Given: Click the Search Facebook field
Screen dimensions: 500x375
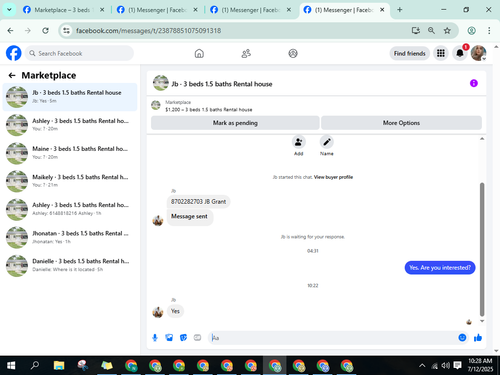Looking at the screenshot, I should (79, 53).
